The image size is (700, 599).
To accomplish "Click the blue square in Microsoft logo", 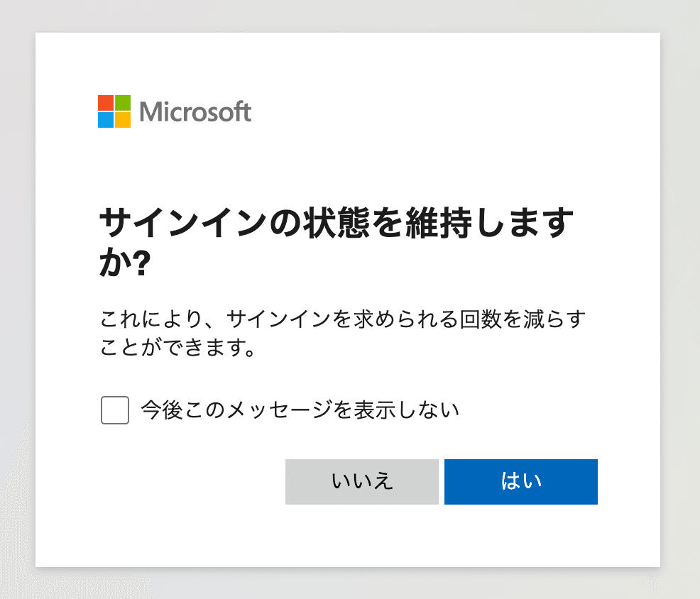I will (x=106, y=120).
